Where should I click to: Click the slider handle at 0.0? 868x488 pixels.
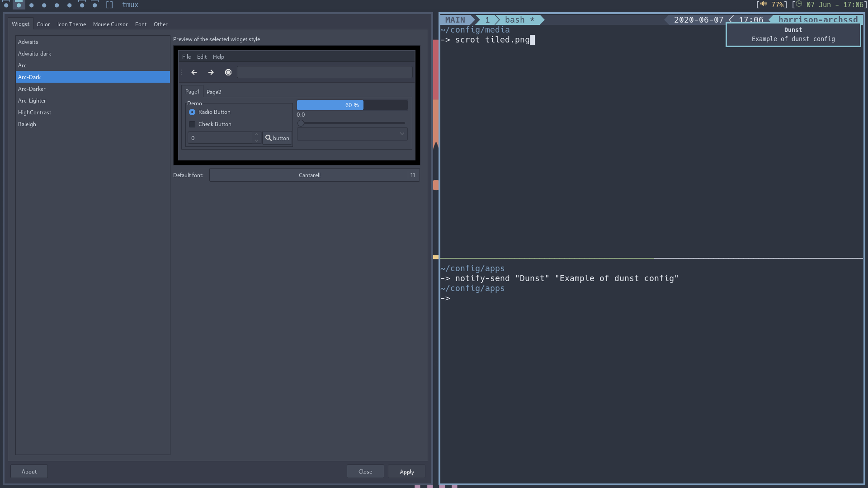click(x=301, y=123)
